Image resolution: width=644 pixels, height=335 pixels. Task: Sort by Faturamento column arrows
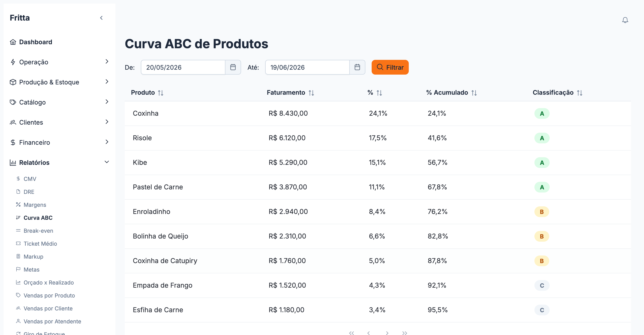click(x=311, y=93)
